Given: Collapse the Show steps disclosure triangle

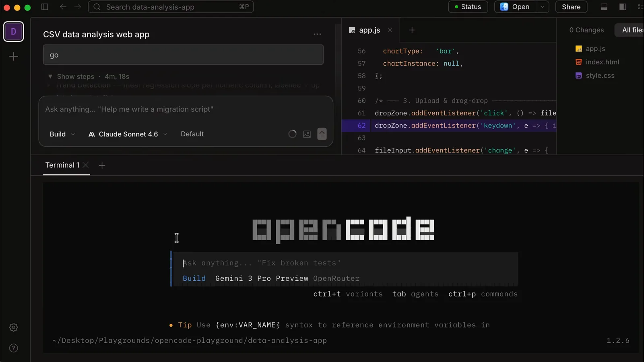Looking at the screenshot, I should (x=50, y=76).
